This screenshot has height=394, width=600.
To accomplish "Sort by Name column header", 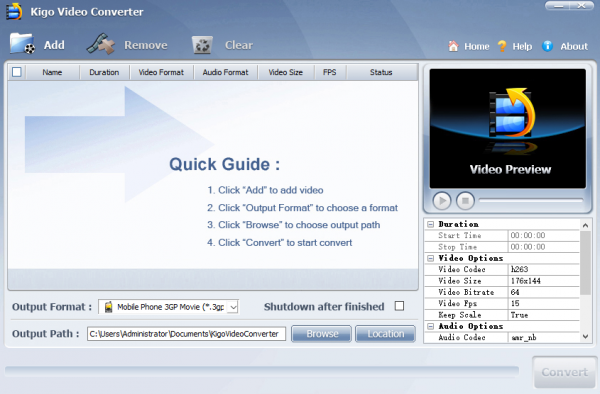I will coord(52,72).
